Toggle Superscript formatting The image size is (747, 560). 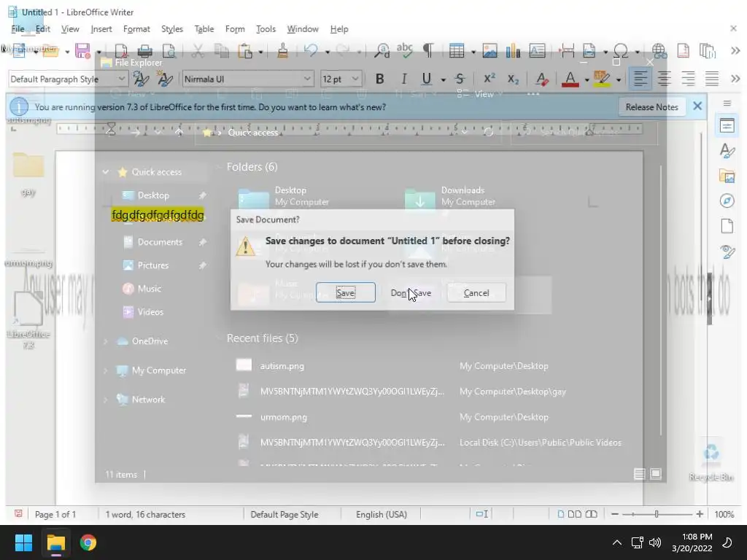click(x=489, y=79)
